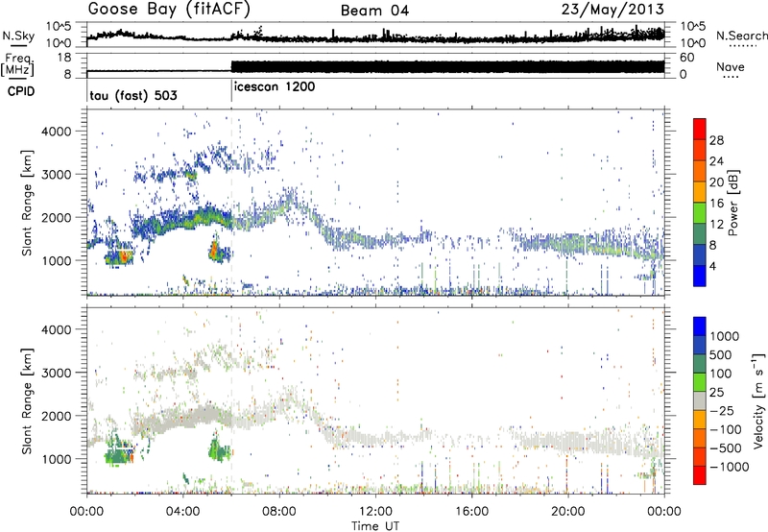
Task: Click the "500" label on velocity colorbar
Action: coord(722,355)
